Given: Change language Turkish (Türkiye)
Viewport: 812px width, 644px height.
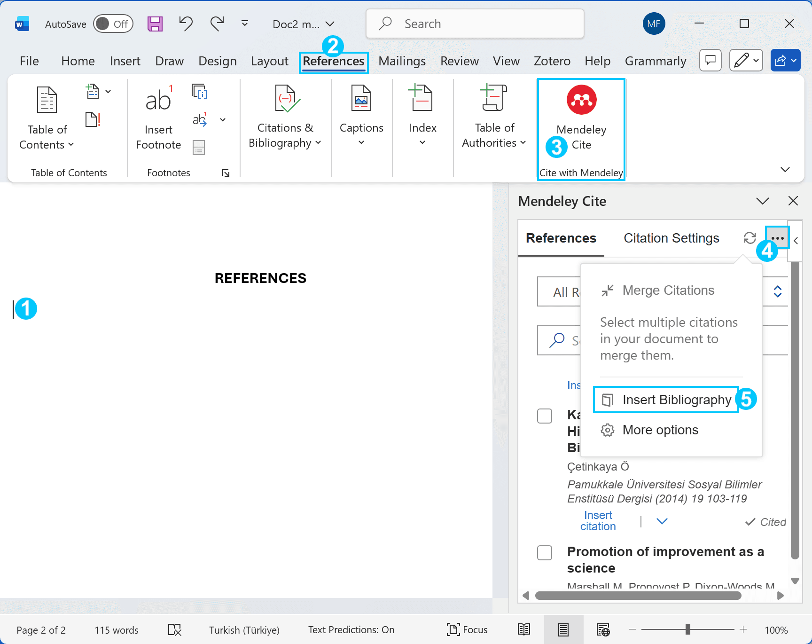Looking at the screenshot, I should (244, 630).
